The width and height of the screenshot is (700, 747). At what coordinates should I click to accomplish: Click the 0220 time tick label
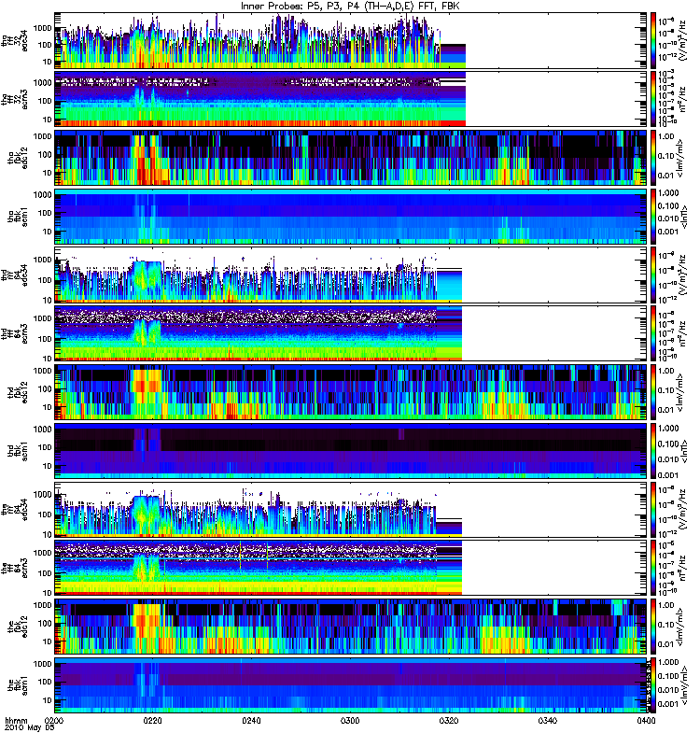click(x=152, y=721)
